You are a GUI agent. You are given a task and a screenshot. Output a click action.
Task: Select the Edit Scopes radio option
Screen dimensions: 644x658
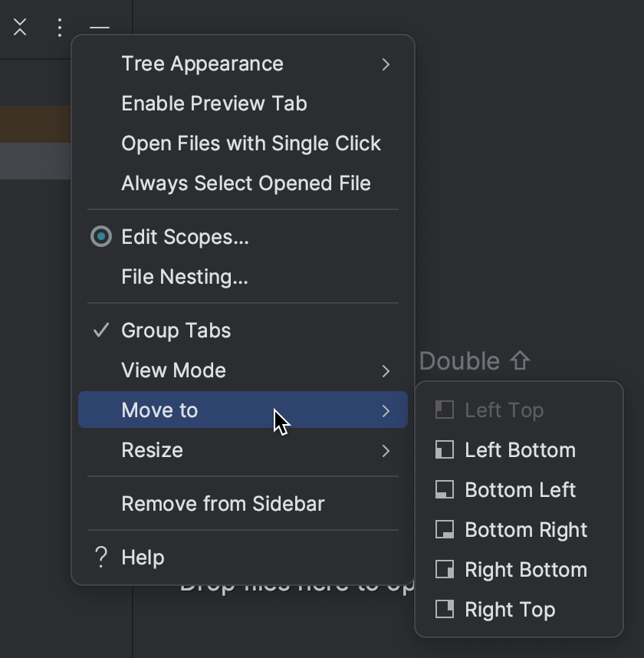pyautogui.click(x=100, y=237)
